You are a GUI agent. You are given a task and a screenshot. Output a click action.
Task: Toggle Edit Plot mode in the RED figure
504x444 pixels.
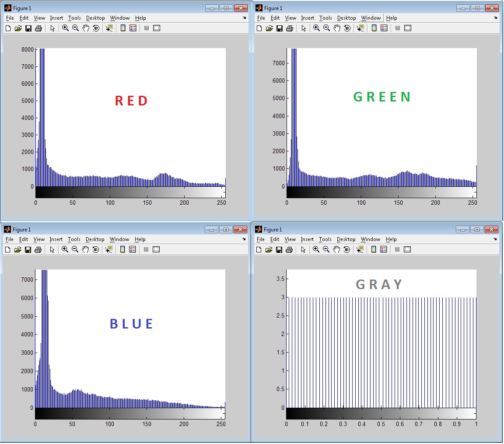point(52,28)
